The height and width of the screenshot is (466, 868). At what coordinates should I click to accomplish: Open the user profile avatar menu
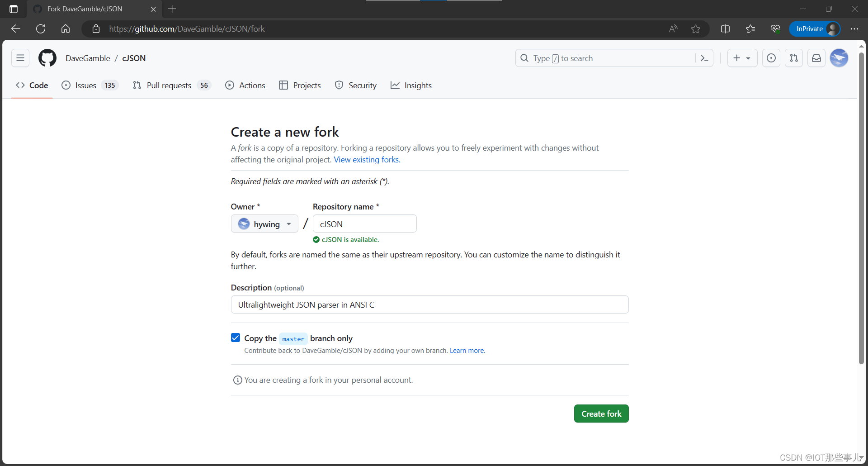839,58
